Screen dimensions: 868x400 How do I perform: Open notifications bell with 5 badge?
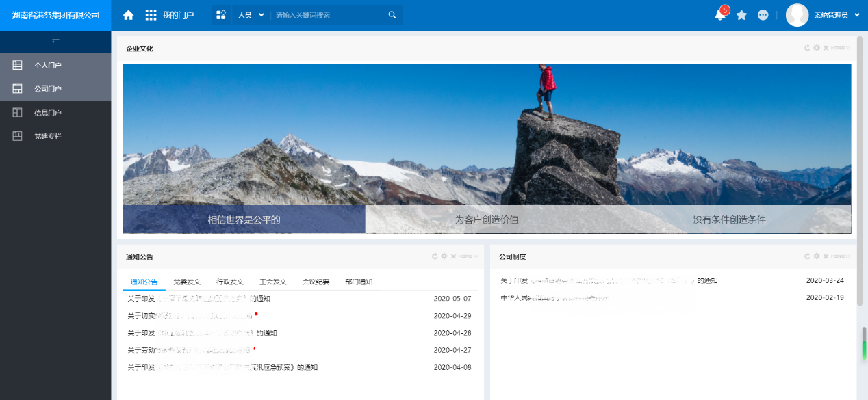click(x=721, y=14)
